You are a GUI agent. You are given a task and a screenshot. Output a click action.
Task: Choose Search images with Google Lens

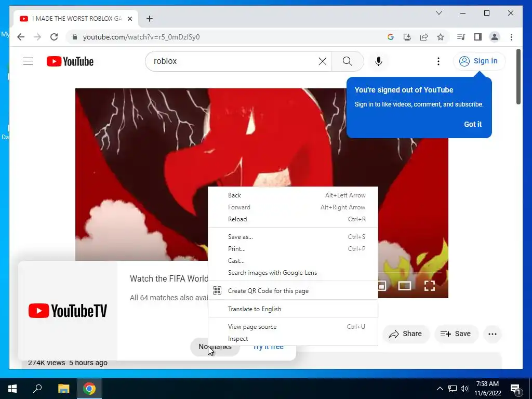[293, 273]
